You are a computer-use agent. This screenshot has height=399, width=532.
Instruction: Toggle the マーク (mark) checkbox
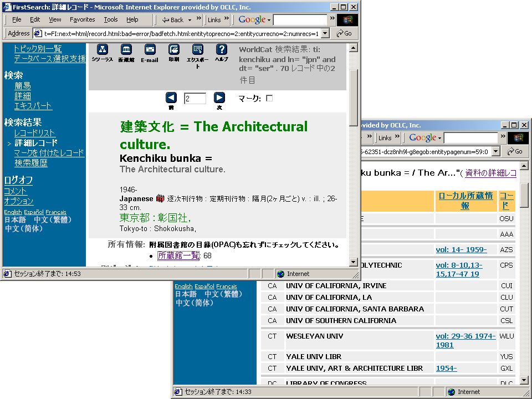(269, 99)
